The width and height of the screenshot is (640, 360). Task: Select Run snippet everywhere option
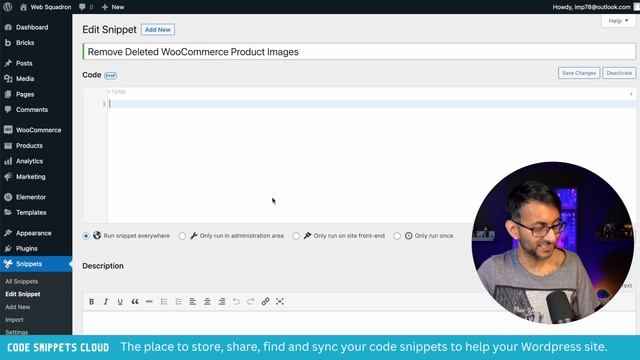(86, 236)
